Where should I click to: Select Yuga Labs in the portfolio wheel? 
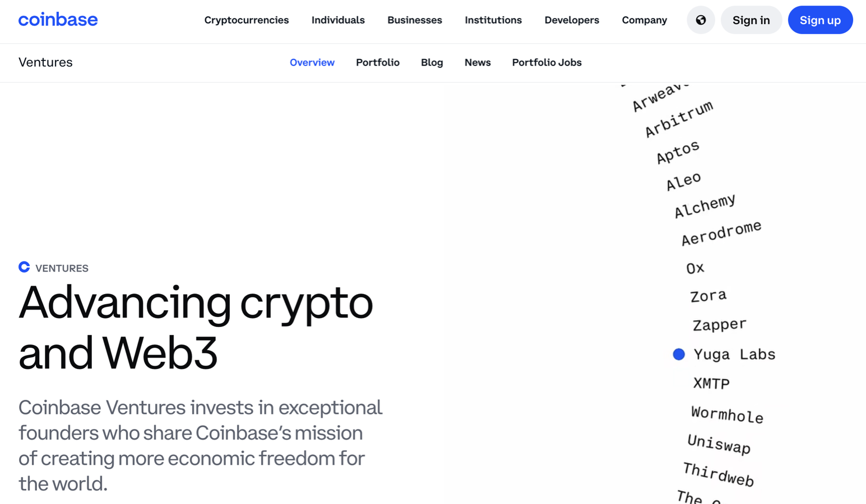[x=734, y=354]
